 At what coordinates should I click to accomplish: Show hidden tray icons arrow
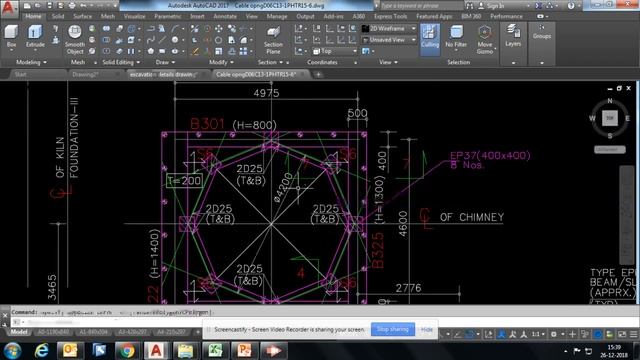point(565,351)
